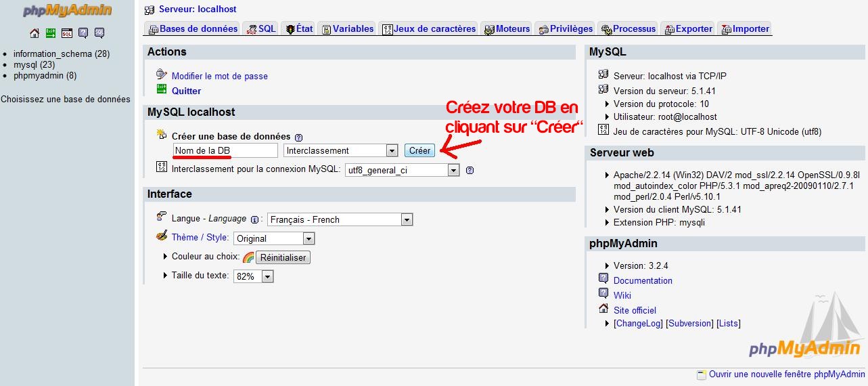Open the SQL query window icon in sidebar
The width and height of the screenshot is (868, 386).
click(x=67, y=33)
